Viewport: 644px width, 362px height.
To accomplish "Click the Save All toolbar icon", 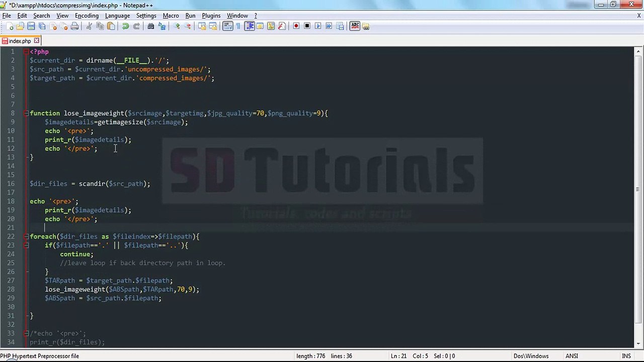I will point(42,26).
